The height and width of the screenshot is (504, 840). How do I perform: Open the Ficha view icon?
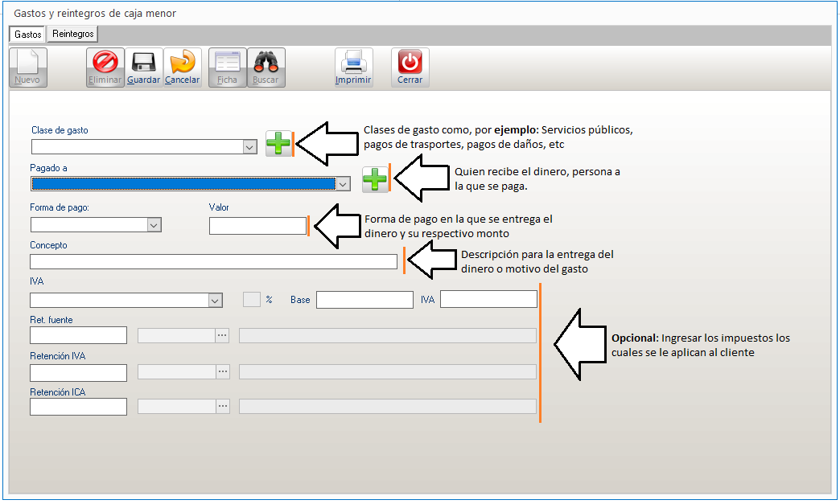(x=227, y=63)
